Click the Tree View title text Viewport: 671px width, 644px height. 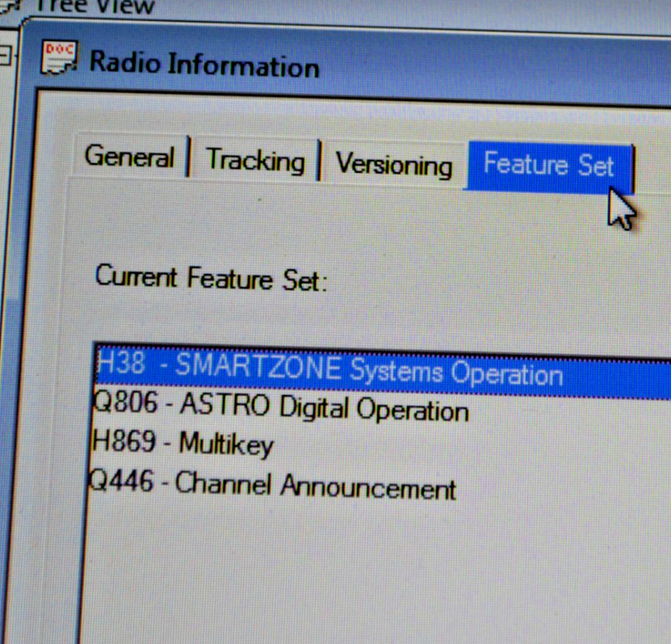94,6
